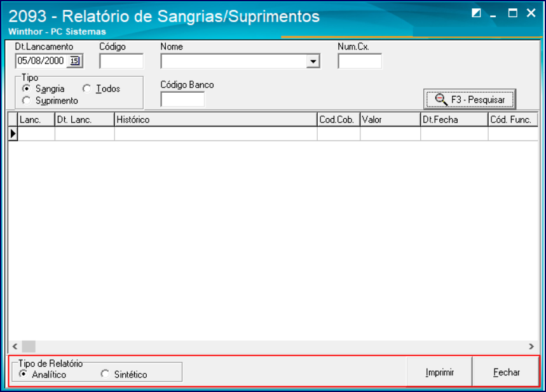Click the horizontal scrollbar right arrow
The image size is (546, 392).
531,346
